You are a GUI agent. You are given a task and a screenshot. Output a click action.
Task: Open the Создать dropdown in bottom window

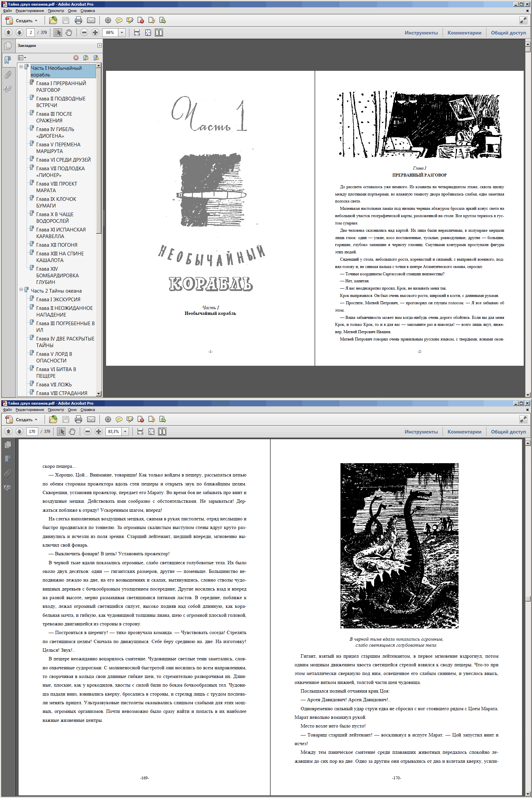click(22, 419)
